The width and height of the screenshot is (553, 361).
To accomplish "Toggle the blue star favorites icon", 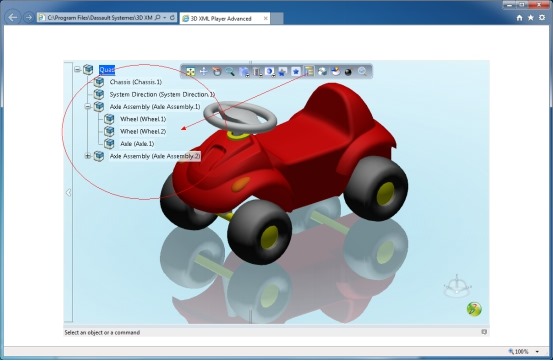I will coord(296,72).
